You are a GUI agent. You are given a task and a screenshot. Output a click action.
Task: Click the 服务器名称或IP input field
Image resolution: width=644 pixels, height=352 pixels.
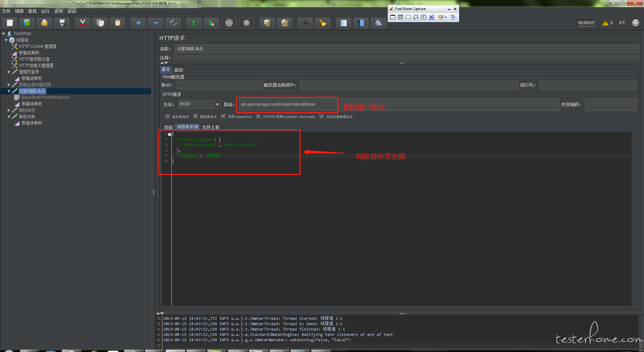coord(409,85)
